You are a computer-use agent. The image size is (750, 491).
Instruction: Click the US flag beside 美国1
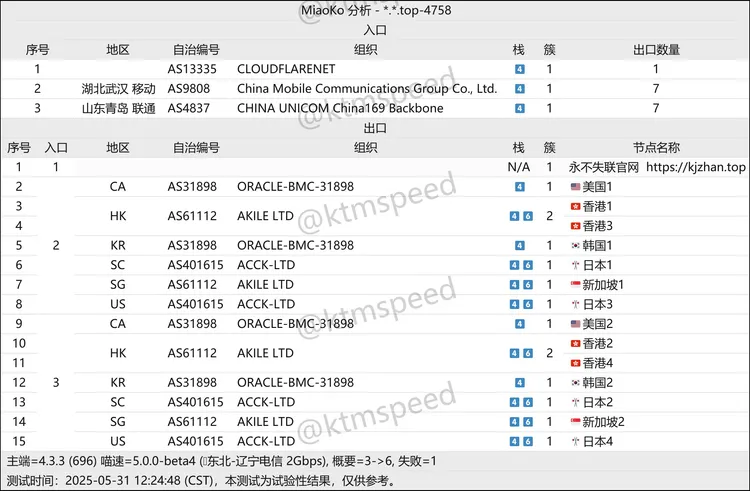pyautogui.click(x=574, y=187)
